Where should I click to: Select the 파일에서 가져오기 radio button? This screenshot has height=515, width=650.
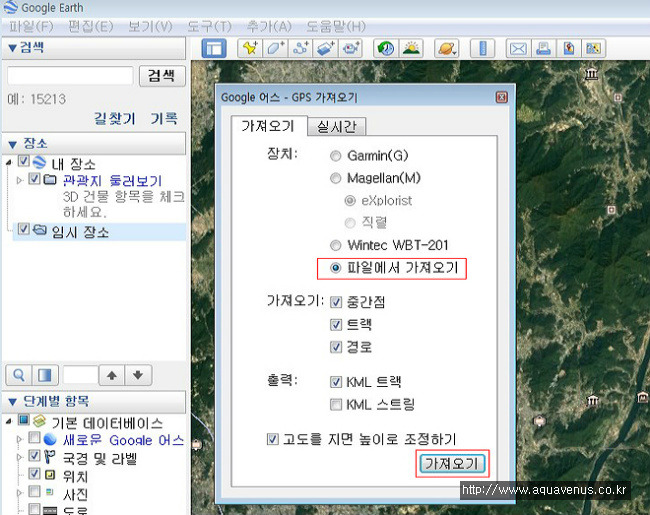coord(335,268)
